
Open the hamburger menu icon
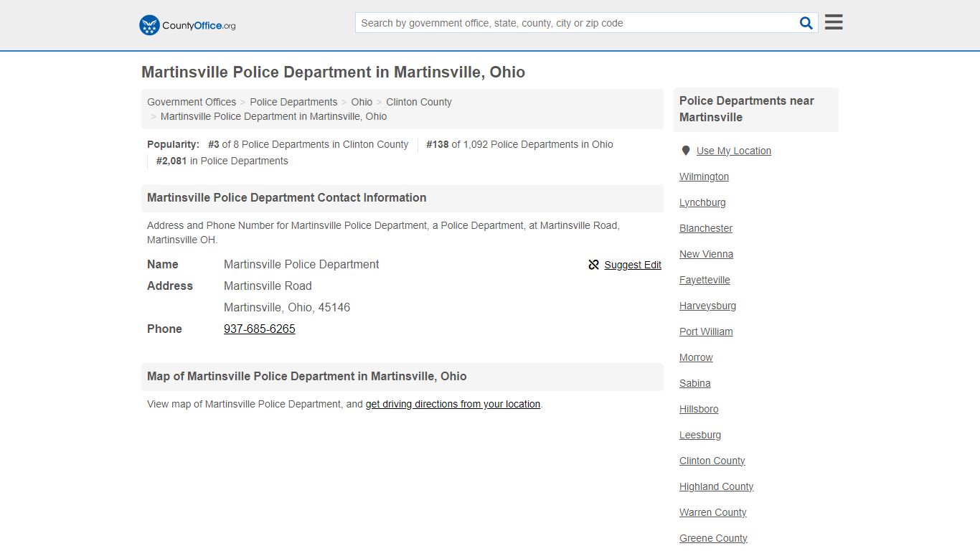tap(834, 22)
